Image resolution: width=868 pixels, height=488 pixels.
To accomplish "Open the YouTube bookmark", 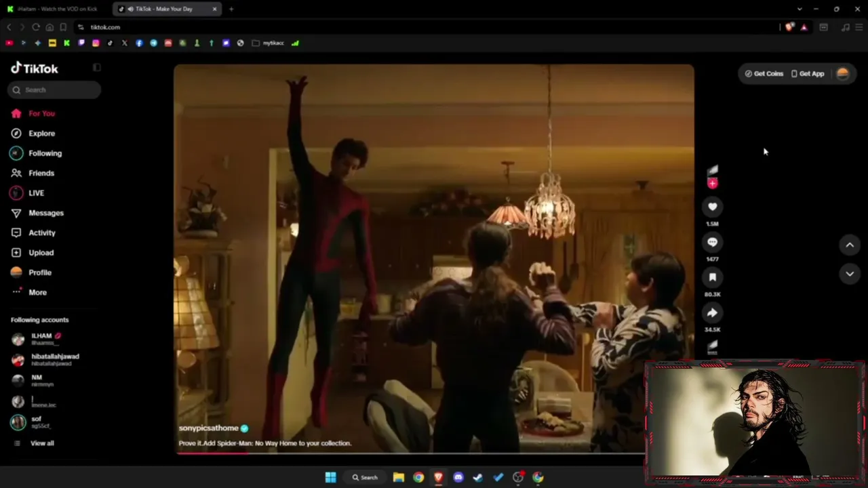I will click(9, 43).
